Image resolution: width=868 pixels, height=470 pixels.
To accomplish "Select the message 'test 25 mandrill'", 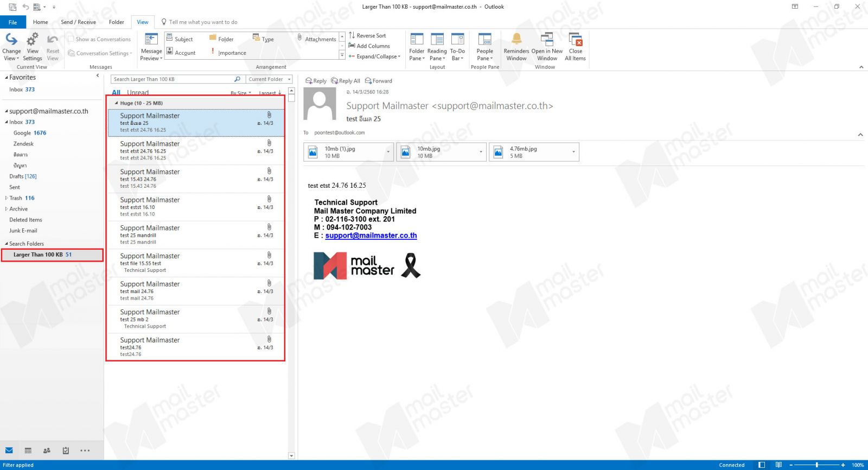I will pos(196,235).
